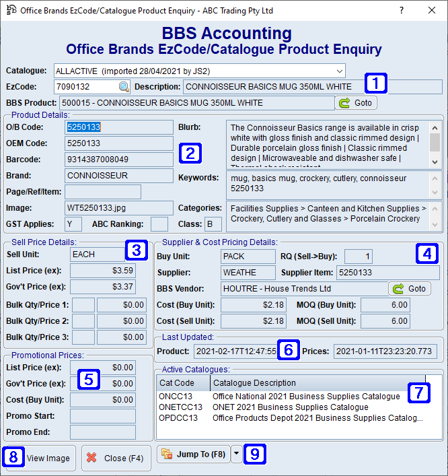
Task: Expand the Jump To dropdown arrow
Action: click(236, 454)
